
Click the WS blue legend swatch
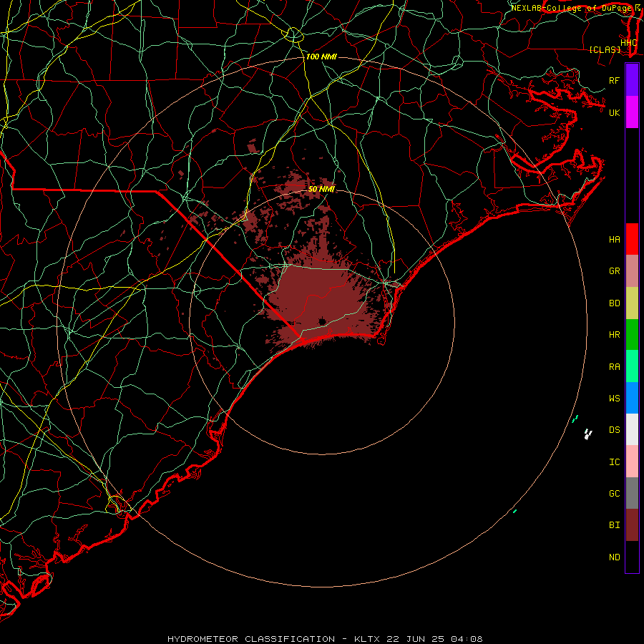tap(632, 398)
